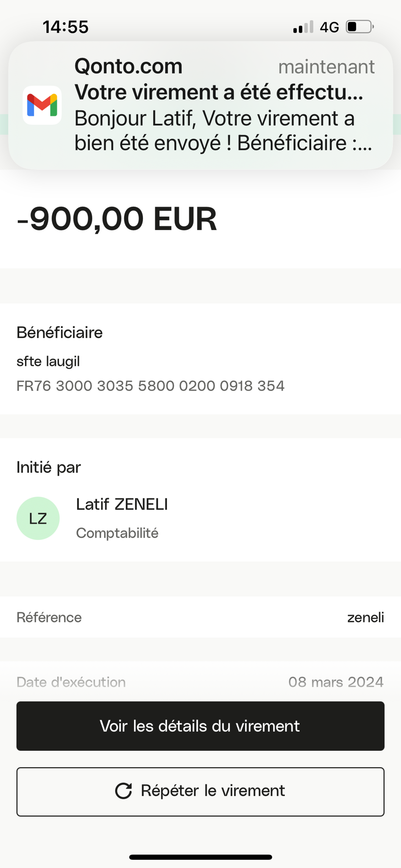Tap the beneficiary IBAN number
This screenshot has height=868, width=401.
click(150, 386)
